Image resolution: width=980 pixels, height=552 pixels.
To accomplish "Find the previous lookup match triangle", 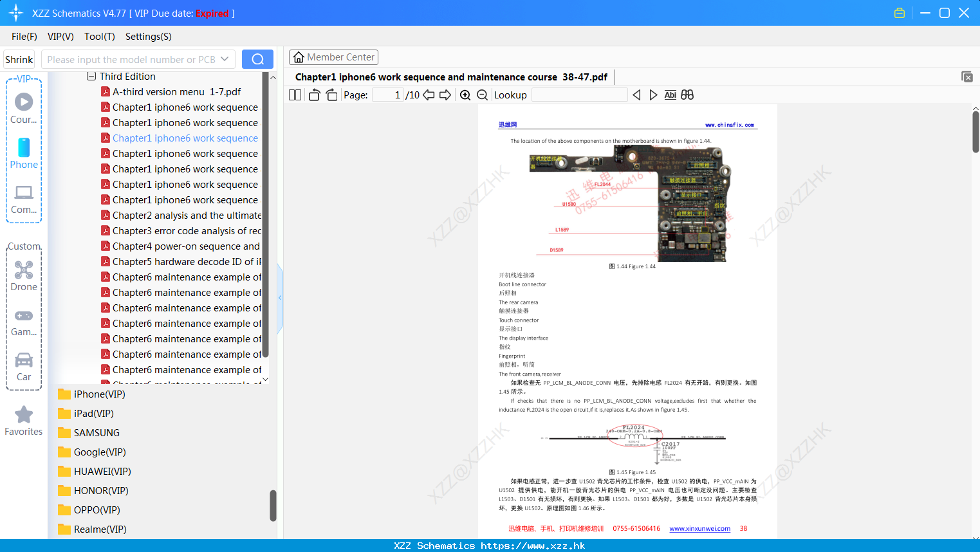I will point(636,95).
